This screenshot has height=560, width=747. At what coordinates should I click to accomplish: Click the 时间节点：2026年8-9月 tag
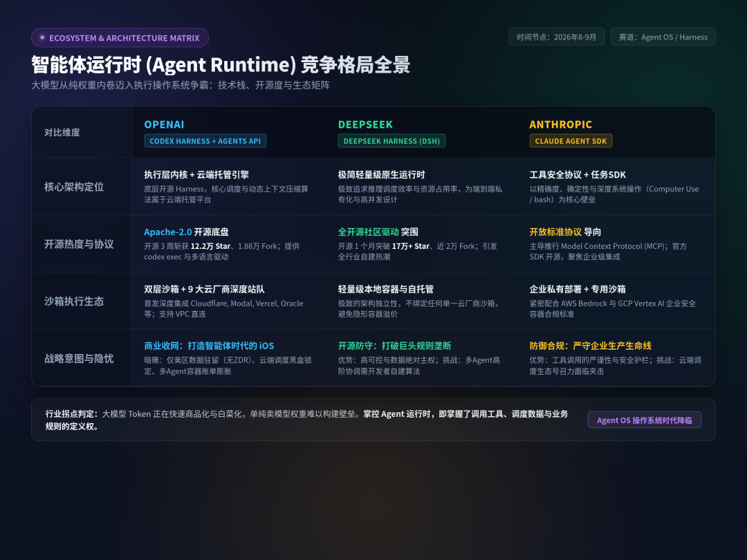(556, 37)
